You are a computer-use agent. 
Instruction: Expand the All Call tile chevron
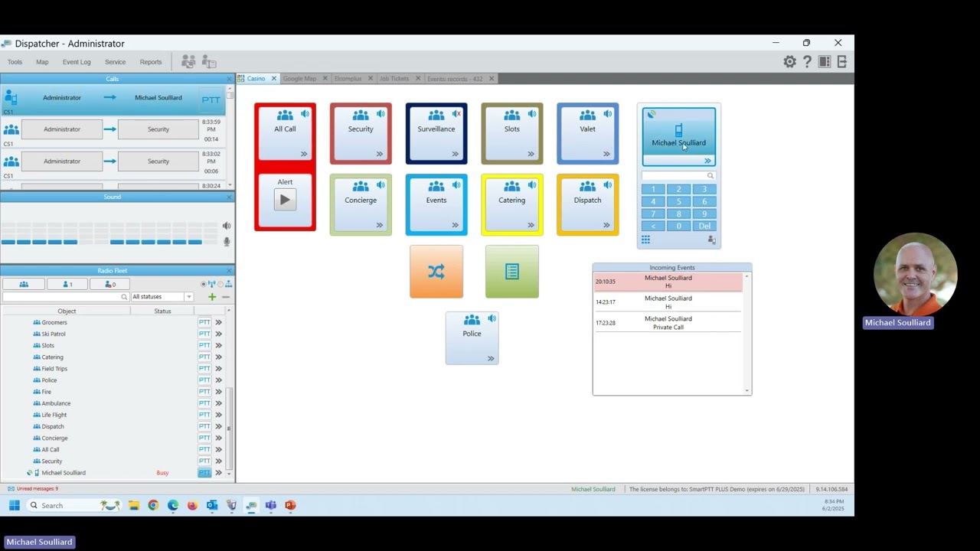(304, 154)
